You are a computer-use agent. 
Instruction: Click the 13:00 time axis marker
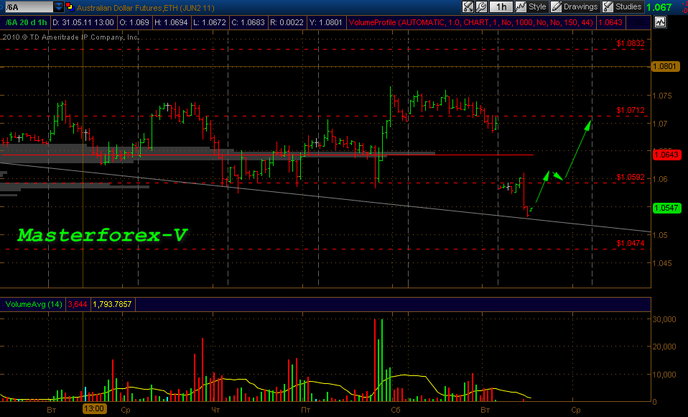(94, 409)
